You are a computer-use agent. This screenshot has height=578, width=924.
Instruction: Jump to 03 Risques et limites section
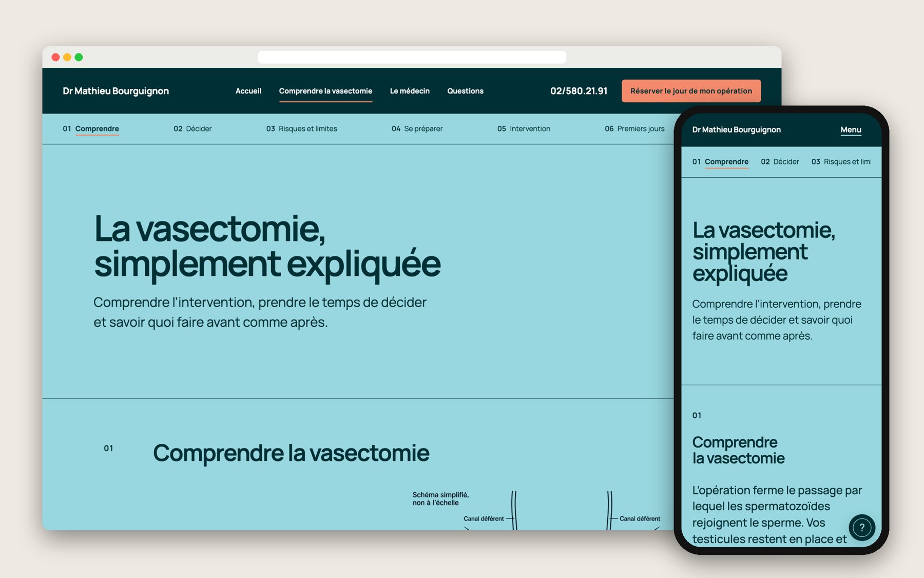coord(301,128)
